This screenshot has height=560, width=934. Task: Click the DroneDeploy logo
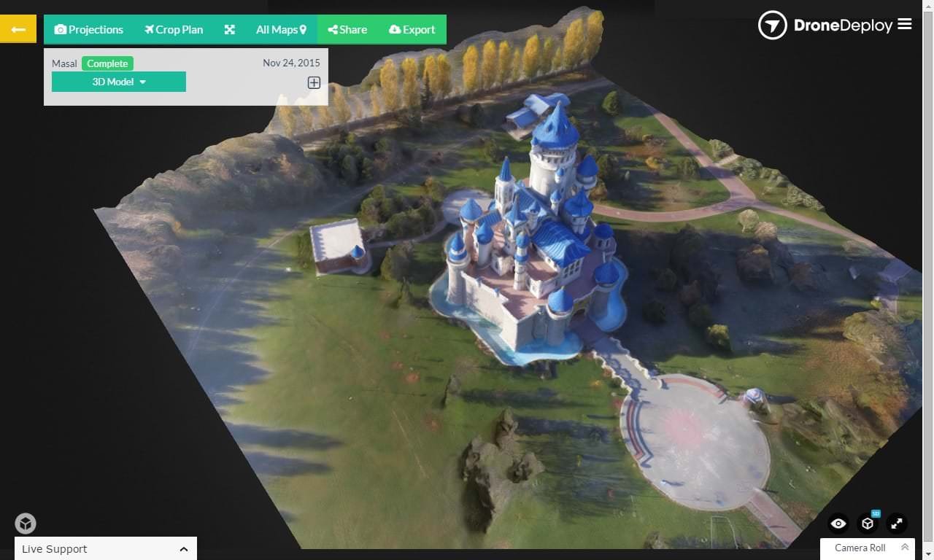(x=825, y=26)
